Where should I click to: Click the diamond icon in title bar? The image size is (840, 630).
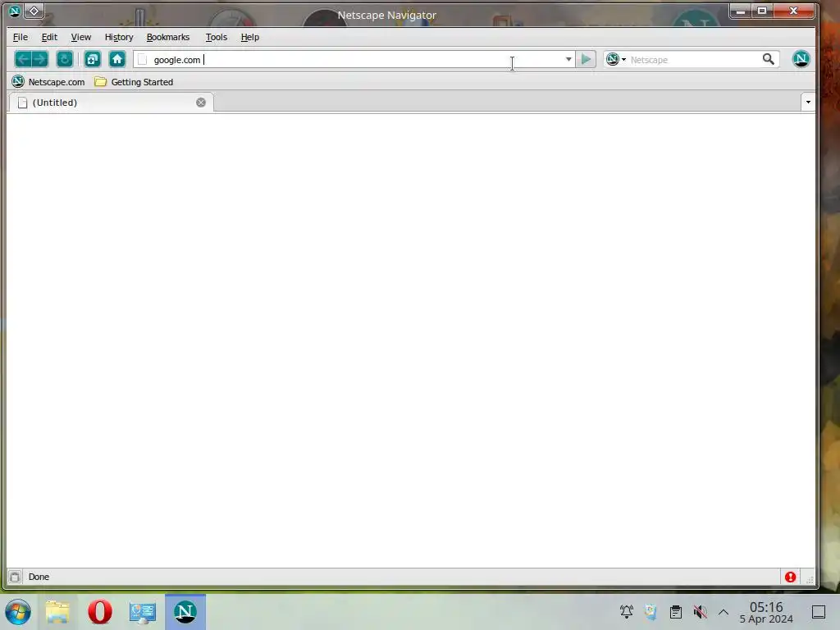click(34, 11)
